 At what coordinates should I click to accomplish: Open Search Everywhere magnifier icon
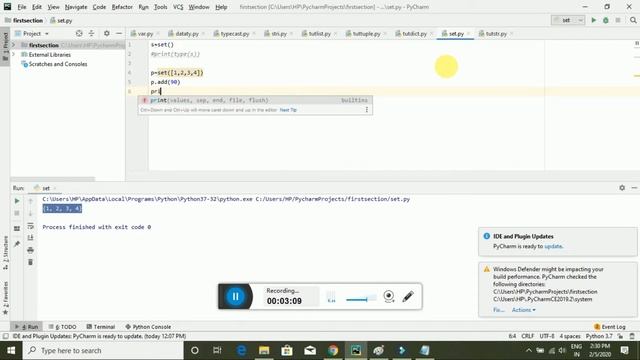633,20
